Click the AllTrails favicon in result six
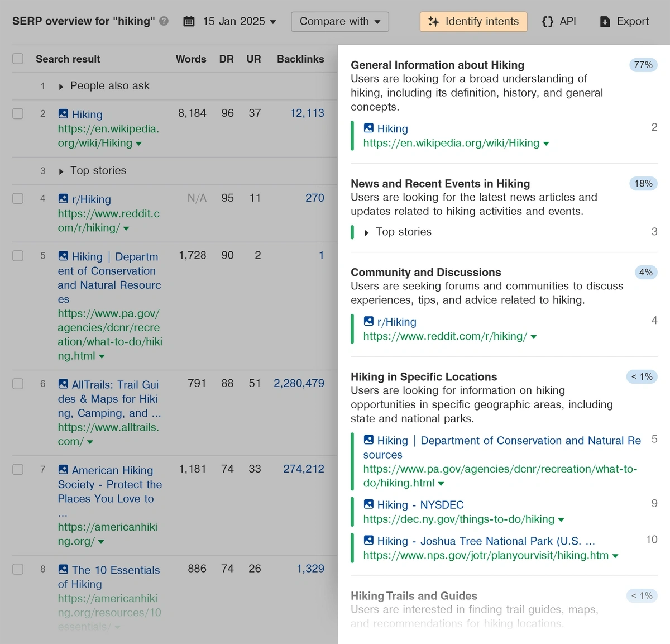 click(62, 384)
